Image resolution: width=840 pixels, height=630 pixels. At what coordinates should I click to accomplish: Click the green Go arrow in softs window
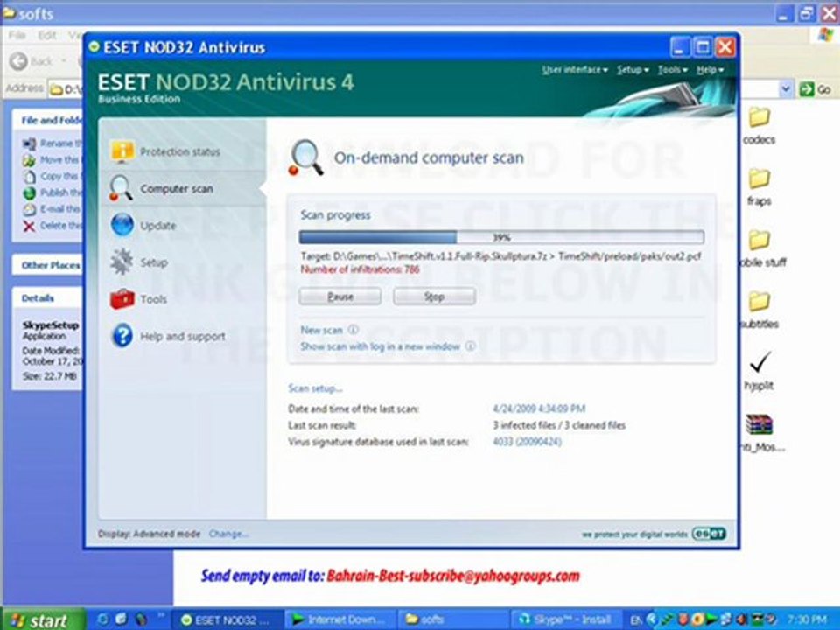click(806, 89)
